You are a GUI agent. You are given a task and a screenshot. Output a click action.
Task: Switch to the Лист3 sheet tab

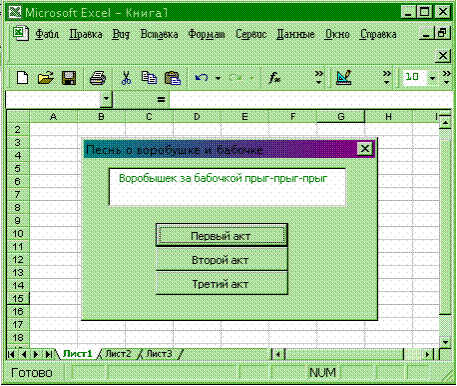159,354
